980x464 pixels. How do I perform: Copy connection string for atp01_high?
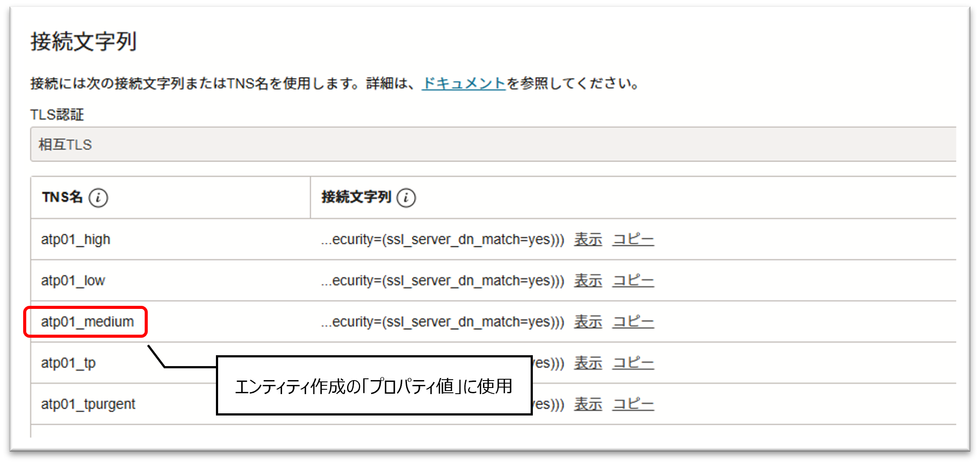pyautogui.click(x=633, y=239)
